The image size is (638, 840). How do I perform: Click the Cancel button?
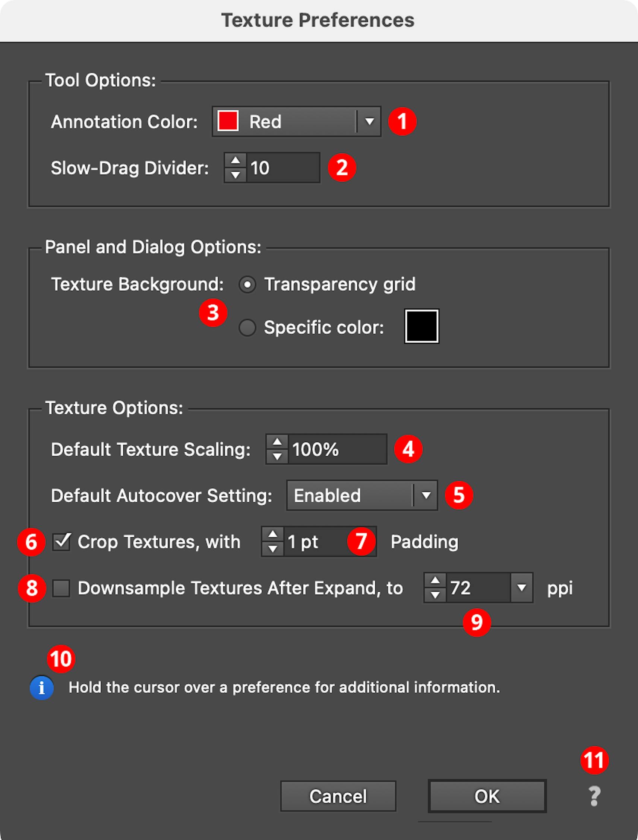tap(338, 796)
